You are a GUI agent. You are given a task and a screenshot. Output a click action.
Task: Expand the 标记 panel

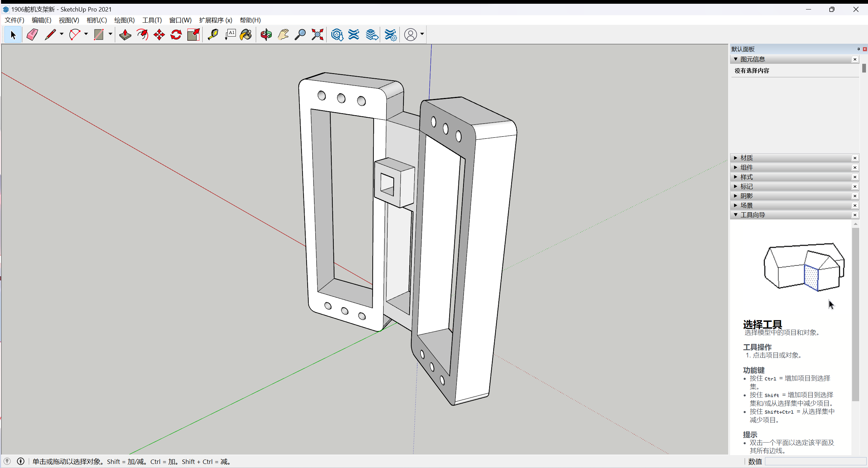point(746,186)
